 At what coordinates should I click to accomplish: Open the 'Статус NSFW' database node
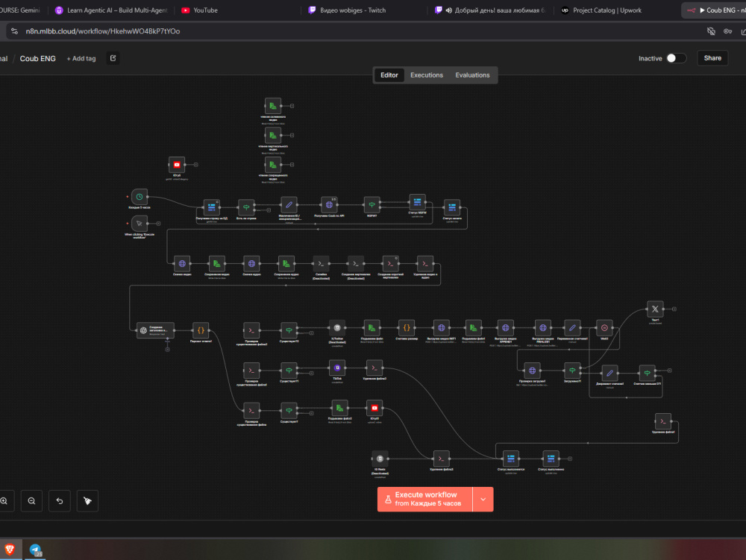pos(417,202)
